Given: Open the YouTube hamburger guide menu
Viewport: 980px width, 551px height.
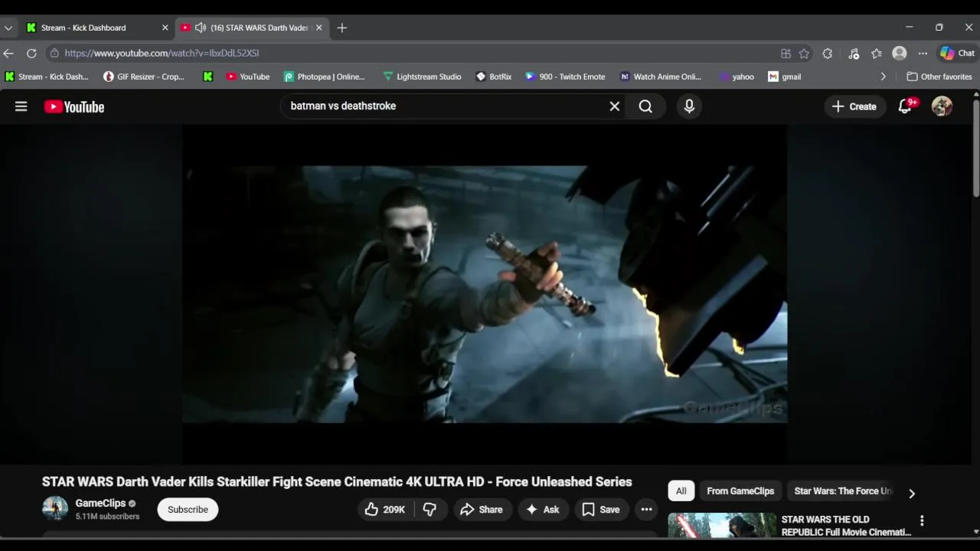Looking at the screenshot, I should pos(21,107).
